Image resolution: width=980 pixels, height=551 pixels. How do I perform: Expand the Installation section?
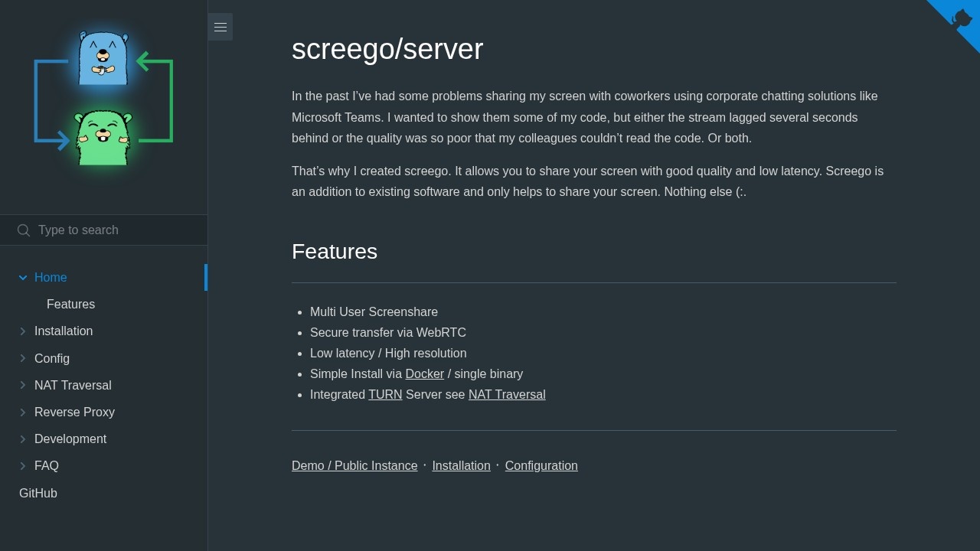coord(22,331)
